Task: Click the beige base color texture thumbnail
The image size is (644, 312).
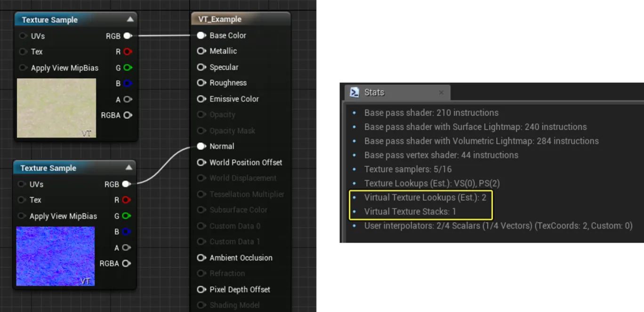Action: click(x=56, y=108)
